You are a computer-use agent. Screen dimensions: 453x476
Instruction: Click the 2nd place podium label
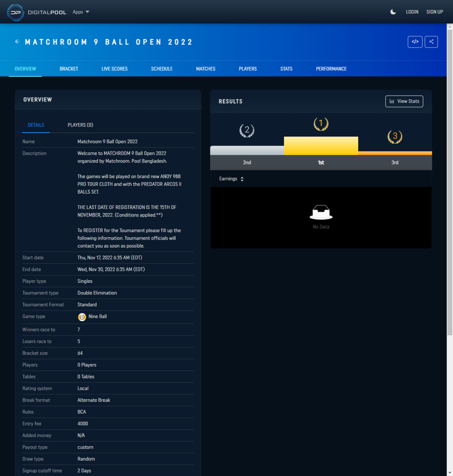tap(247, 163)
